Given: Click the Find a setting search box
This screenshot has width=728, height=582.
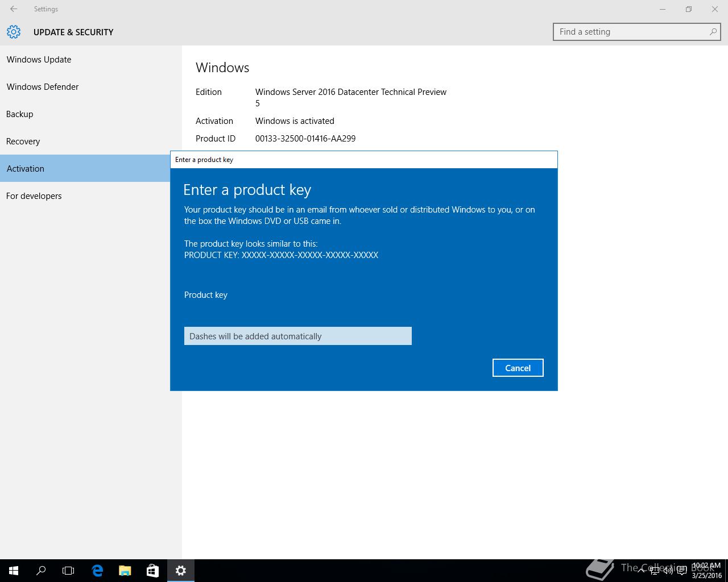Looking at the screenshot, I should coord(636,32).
